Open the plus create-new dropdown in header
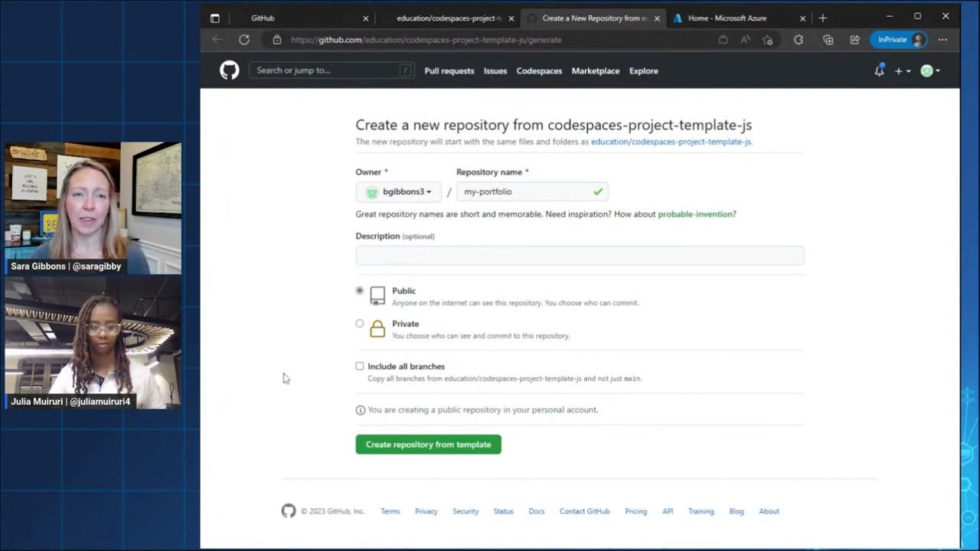This screenshot has width=980, height=551. [x=903, y=70]
